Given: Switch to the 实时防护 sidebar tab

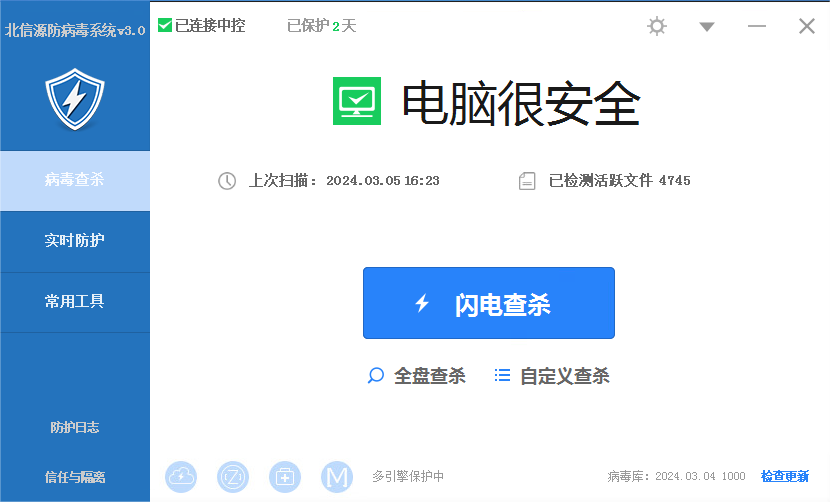Looking at the screenshot, I should coord(74,241).
